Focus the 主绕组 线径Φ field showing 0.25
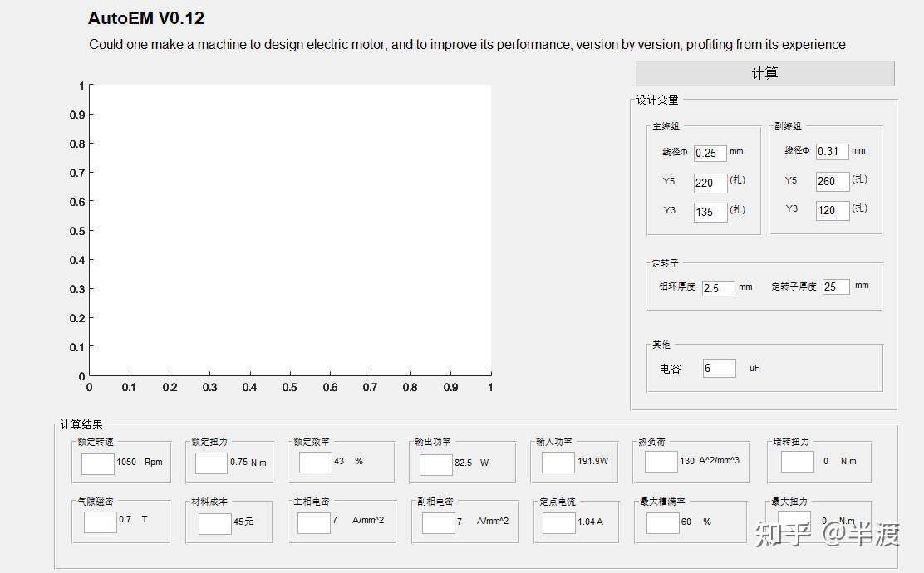This screenshot has height=573, width=924. point(710,153)
